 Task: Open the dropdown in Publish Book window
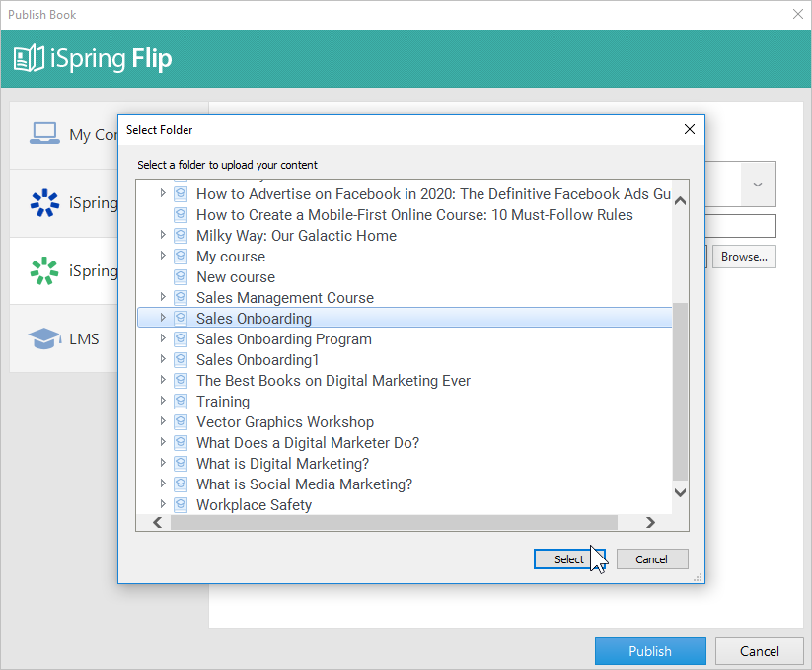click(758, 185)
